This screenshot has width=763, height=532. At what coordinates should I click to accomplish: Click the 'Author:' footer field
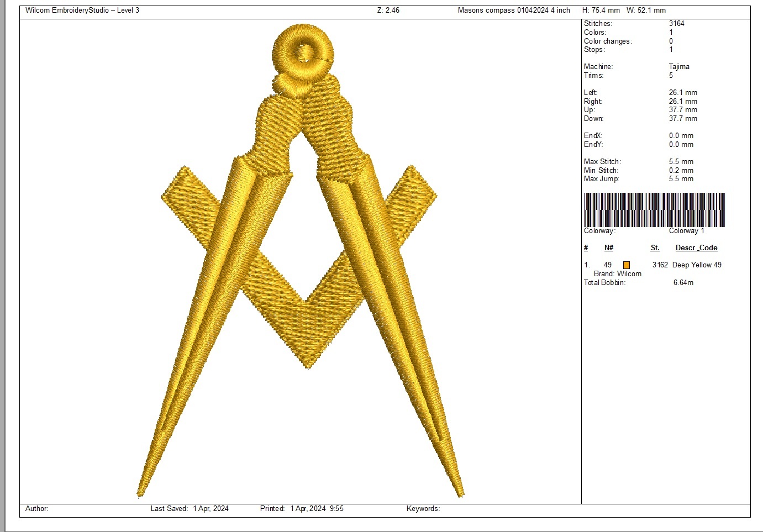coord(37,509)
